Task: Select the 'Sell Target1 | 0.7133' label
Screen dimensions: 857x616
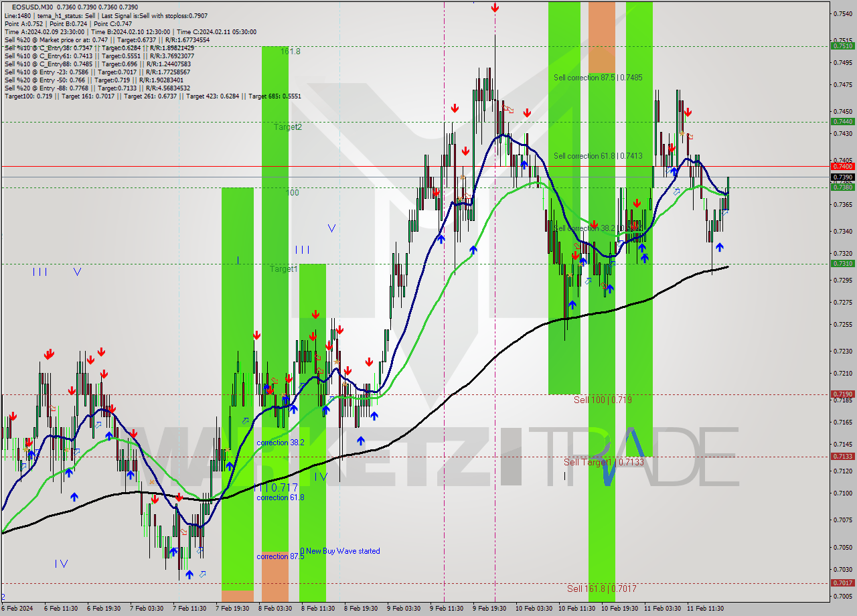Action: [603, 462]
